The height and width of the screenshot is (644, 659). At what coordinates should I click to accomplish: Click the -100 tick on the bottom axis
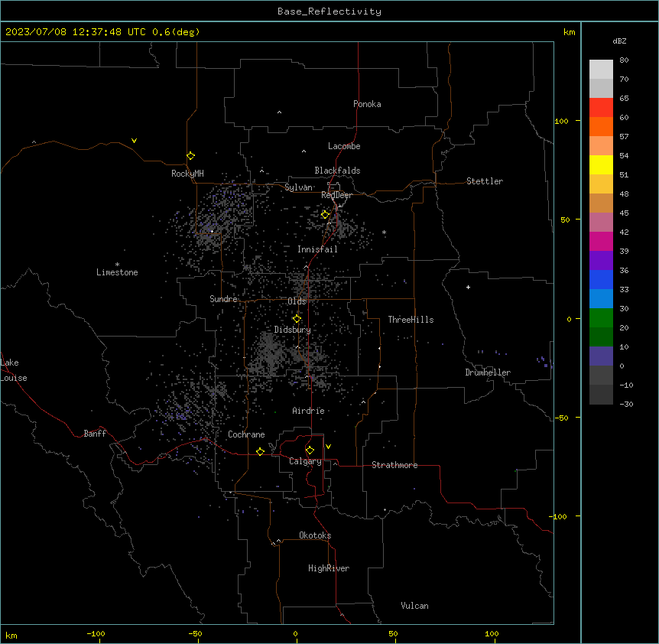(96, 633)
